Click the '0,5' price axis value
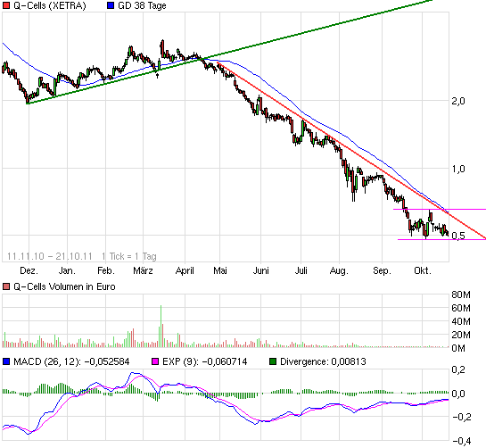 click(x=458, y=236)
